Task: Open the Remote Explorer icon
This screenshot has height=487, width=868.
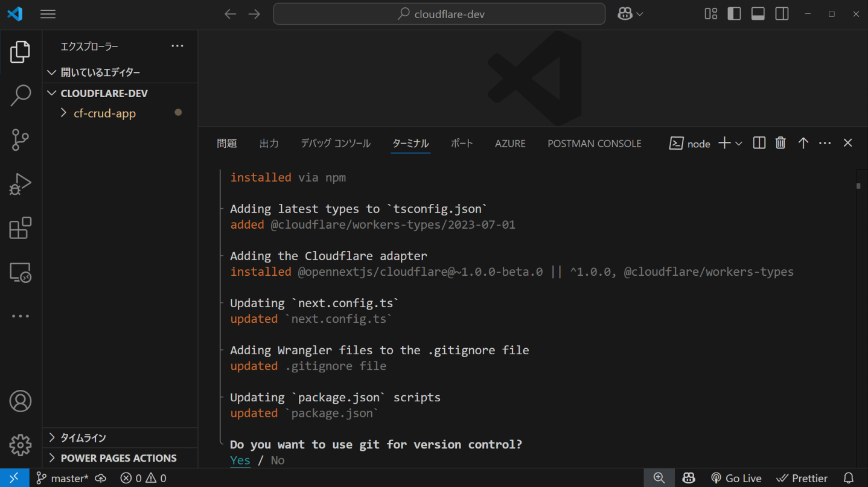Action: pos(21,273)
